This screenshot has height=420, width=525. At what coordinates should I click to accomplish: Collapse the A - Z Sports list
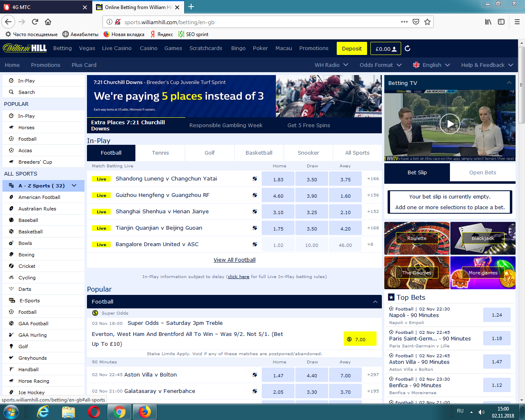pos(74,185)
